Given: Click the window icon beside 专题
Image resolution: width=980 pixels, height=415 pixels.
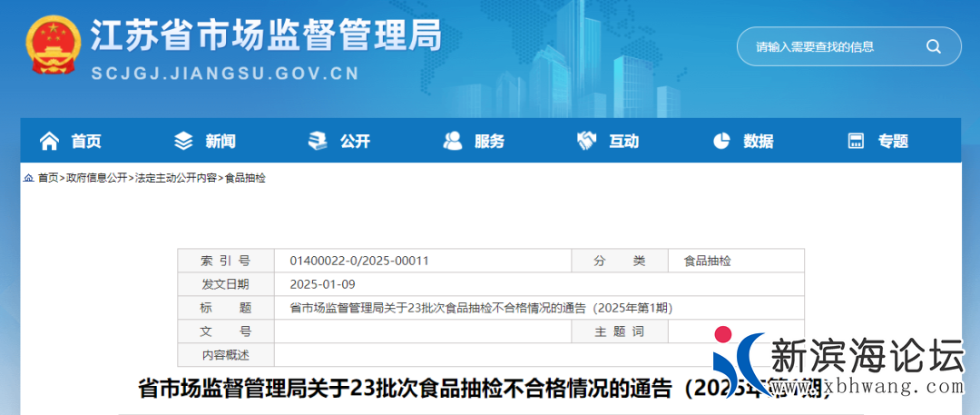Looking at the screenshot, I should click(856, 141).
